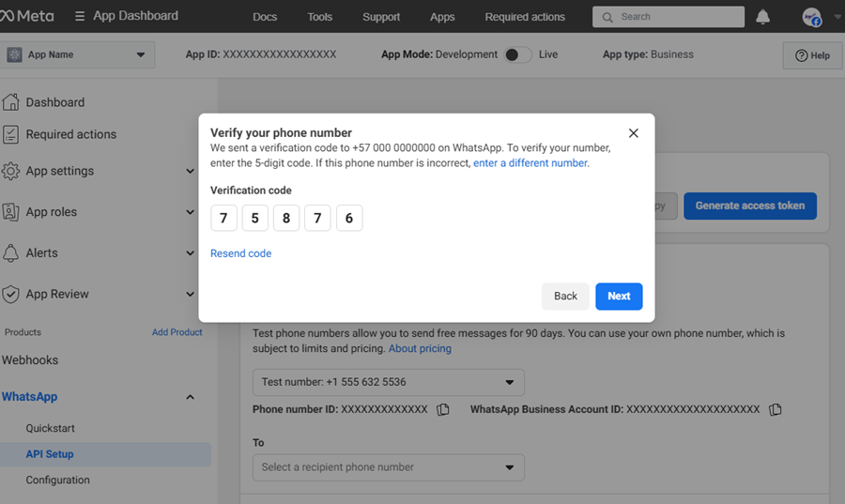Click the third verification digit box showing 8
The width and height of the screenshot is (845, 504).
pos(286,218)
